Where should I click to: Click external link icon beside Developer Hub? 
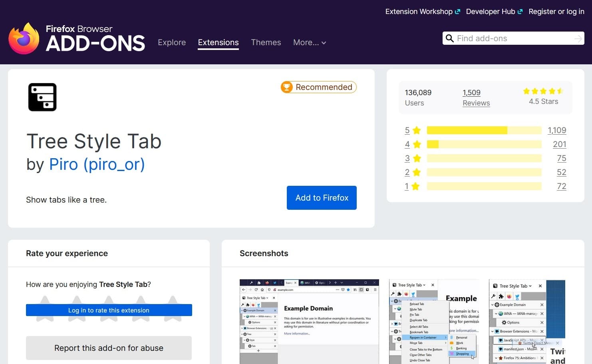(520, 11)
